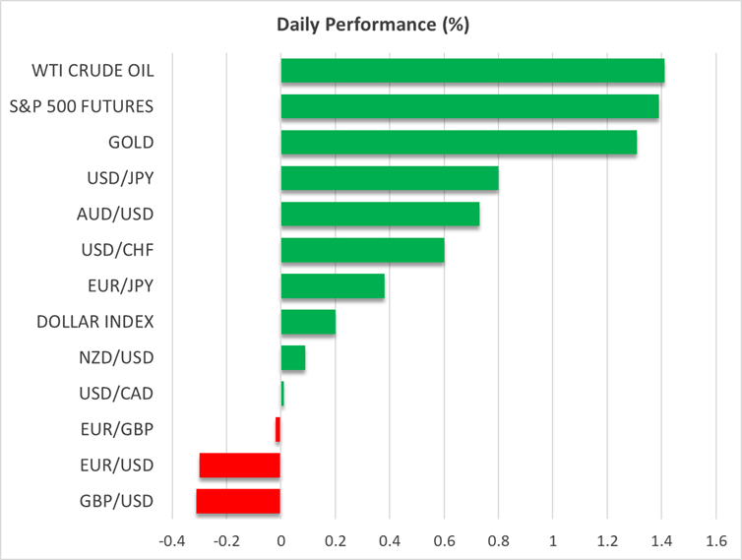Click the AUD/USD bar

(380, 215)
